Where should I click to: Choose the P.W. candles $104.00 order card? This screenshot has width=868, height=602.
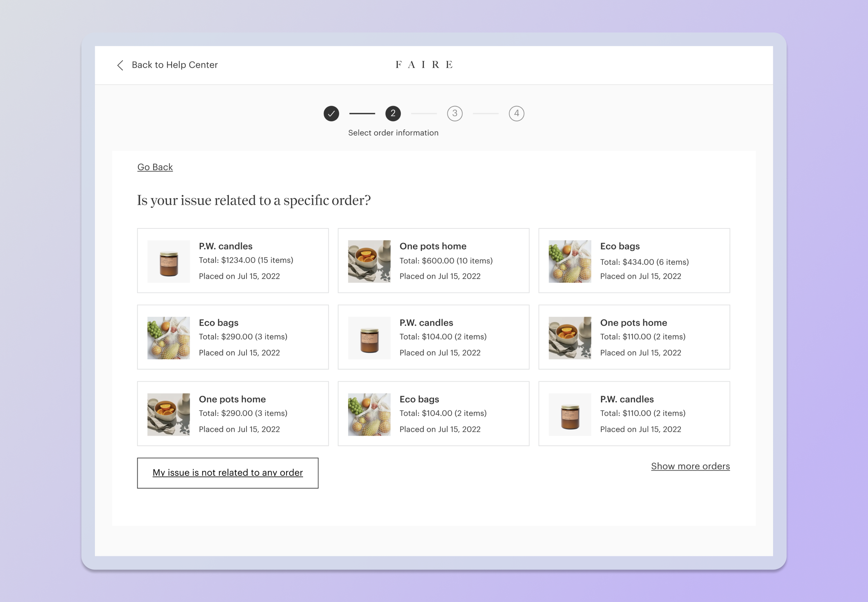point(433,337)
